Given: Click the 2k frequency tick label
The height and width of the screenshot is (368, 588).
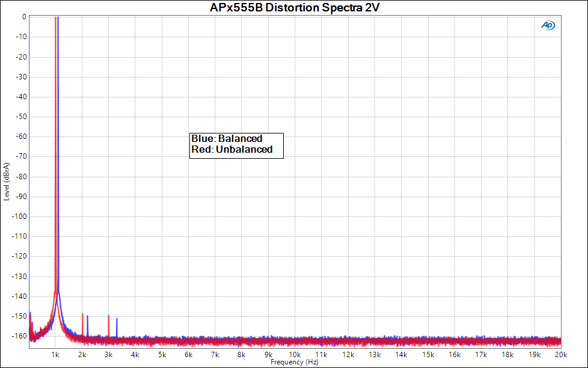Looking at the screenshot, I should click(82, 355).
